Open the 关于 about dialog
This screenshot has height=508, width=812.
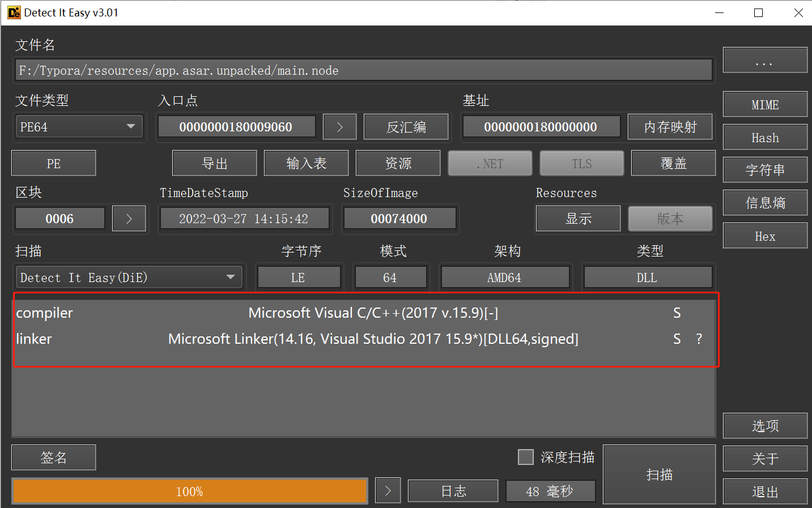pyautogui.click(x=765, y=459)
